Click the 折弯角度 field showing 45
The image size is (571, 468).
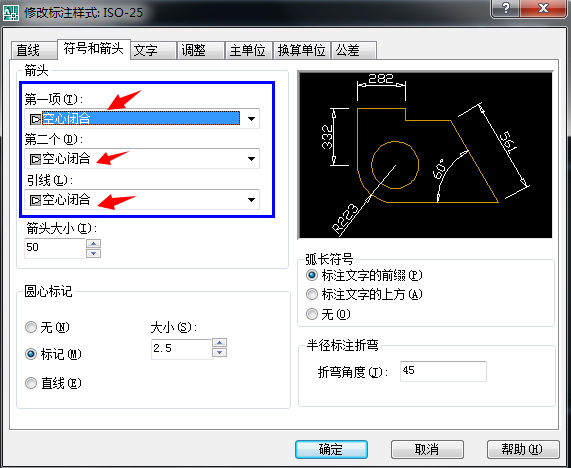443,371
